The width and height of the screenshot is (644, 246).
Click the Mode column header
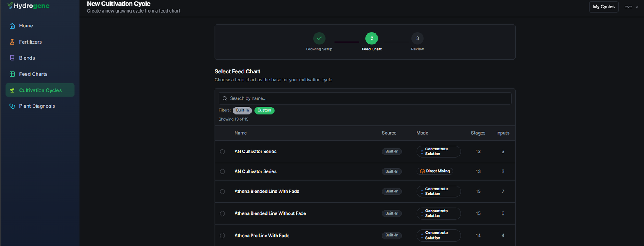[x=422, y=133]
